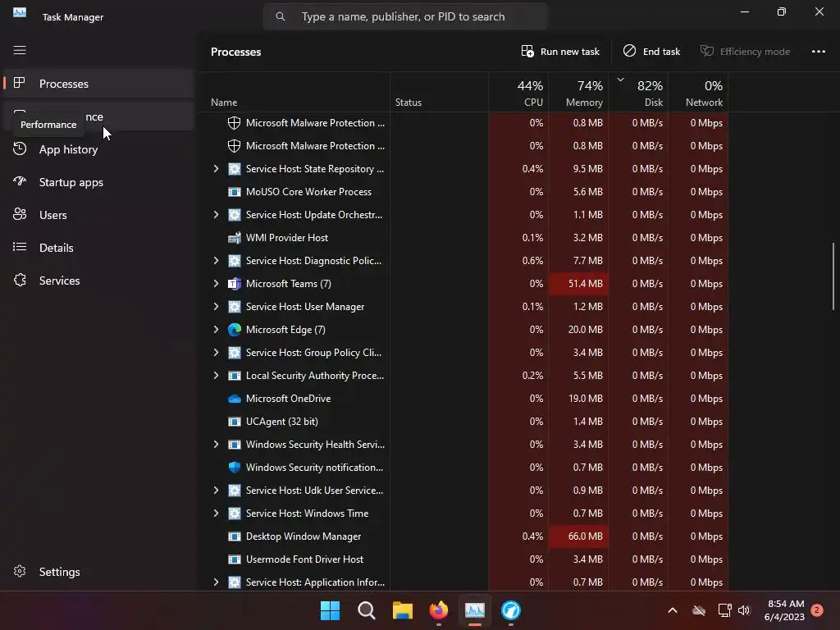Expand the Microsoft Teams (7) group
This screenshot has height=630, width=840.
(x=216, y=284)
